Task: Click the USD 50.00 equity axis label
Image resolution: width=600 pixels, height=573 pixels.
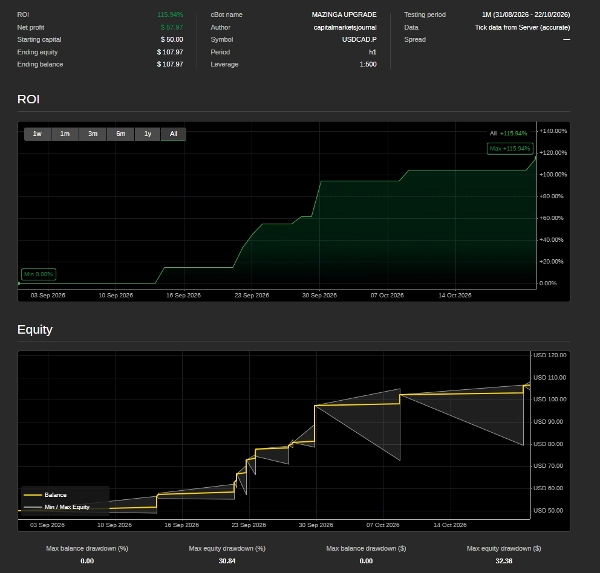Action: tap(548, 510)
